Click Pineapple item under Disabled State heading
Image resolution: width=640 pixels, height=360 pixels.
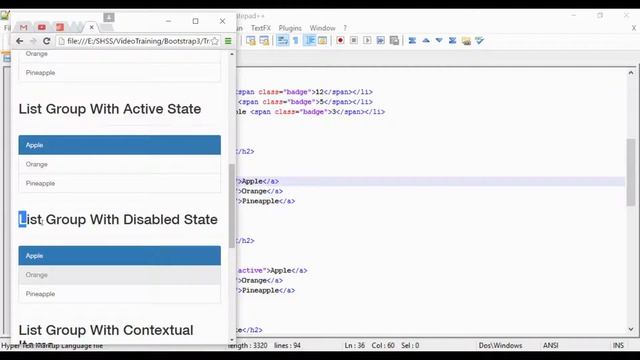120,294
